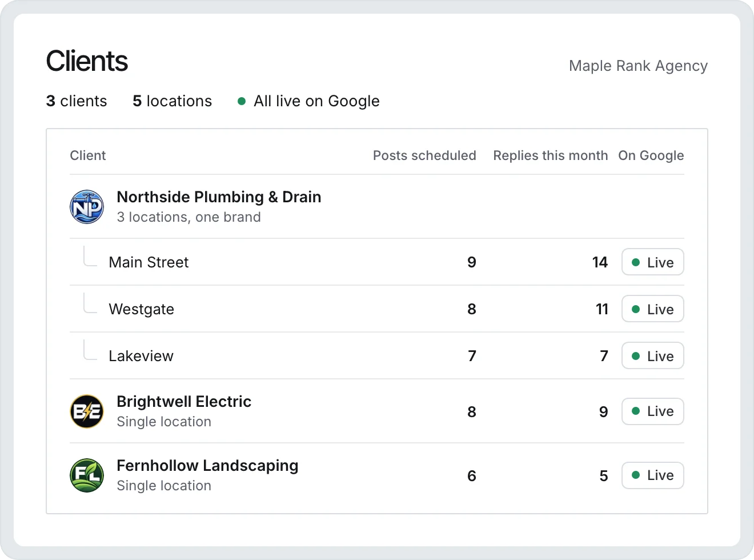Click the Brightwell Electric logo icon

(87, 411)
